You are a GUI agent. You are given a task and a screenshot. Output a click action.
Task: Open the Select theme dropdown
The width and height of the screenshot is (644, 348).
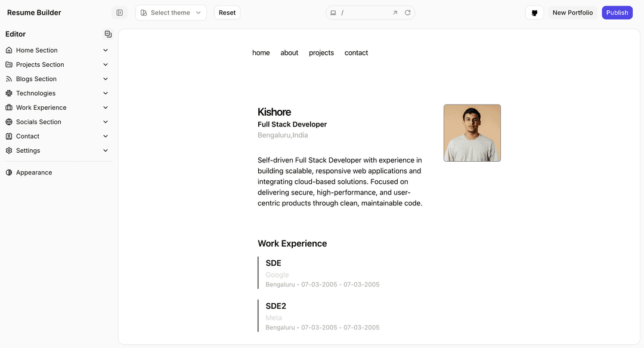(x=171, y=13)
